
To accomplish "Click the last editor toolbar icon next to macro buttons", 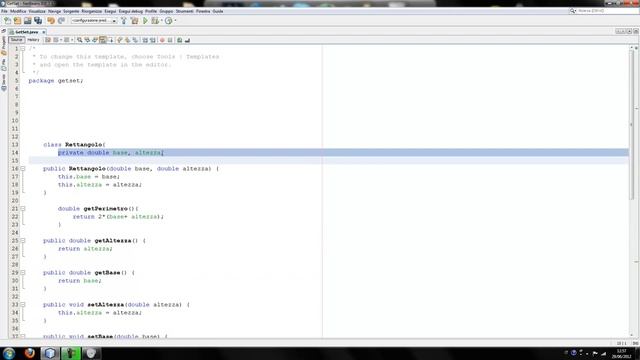I will 187,40.
